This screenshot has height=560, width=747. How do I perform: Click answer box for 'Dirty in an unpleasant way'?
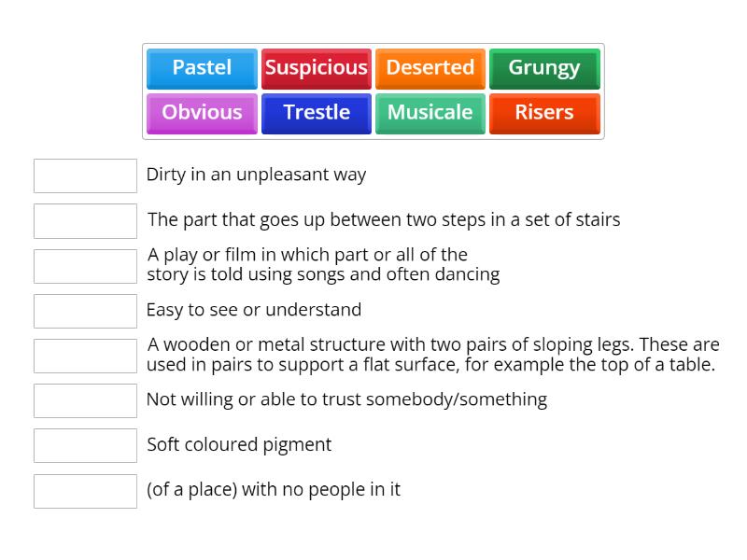[x=85, y=175]
